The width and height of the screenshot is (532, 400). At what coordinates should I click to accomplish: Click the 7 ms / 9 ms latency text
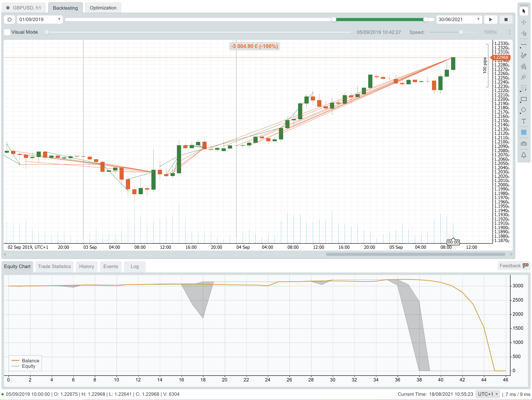[518, 394]
